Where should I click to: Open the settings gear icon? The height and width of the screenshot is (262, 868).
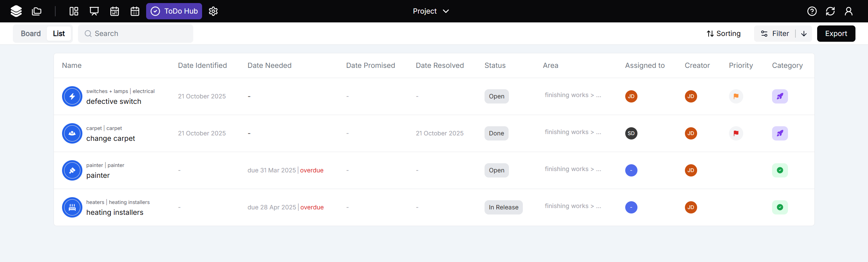point(213,11)
